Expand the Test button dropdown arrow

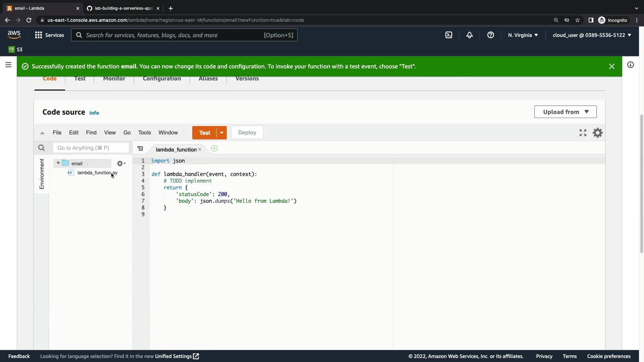pos(222,133)
